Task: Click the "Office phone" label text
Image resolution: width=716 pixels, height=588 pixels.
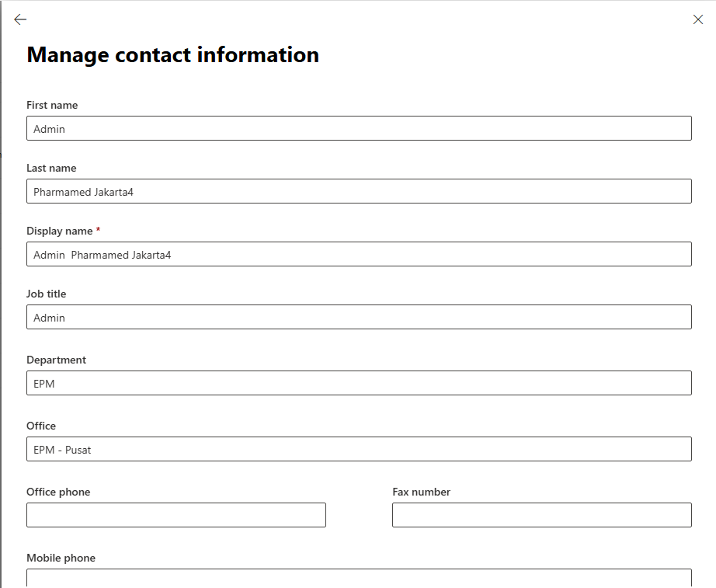Action: point(58,492)
